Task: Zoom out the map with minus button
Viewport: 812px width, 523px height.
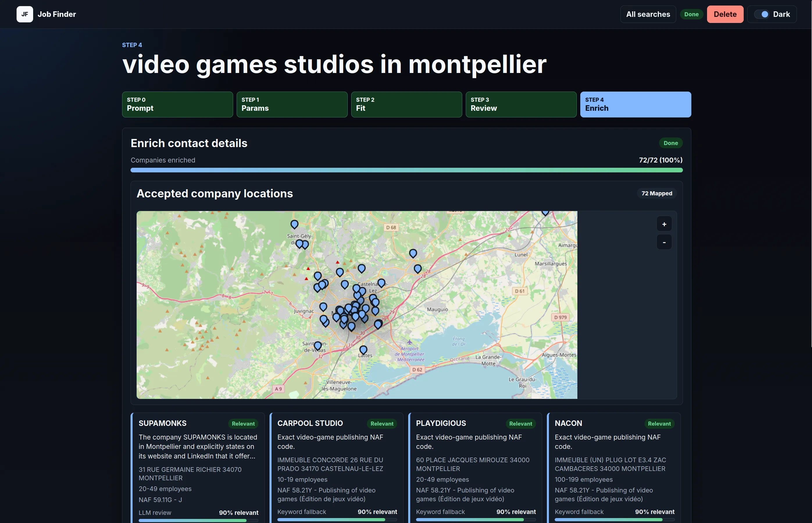Action: pyautogui.click(x=664, y=242)
